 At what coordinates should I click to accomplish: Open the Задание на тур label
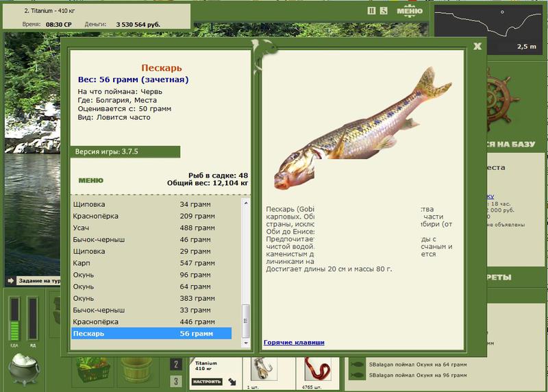click(40, 280)
